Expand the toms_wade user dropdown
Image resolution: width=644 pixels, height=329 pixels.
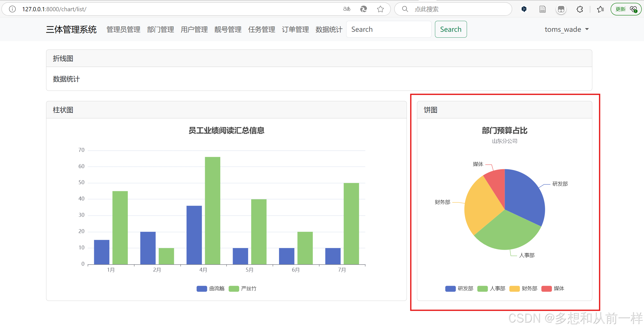(566, 29)
